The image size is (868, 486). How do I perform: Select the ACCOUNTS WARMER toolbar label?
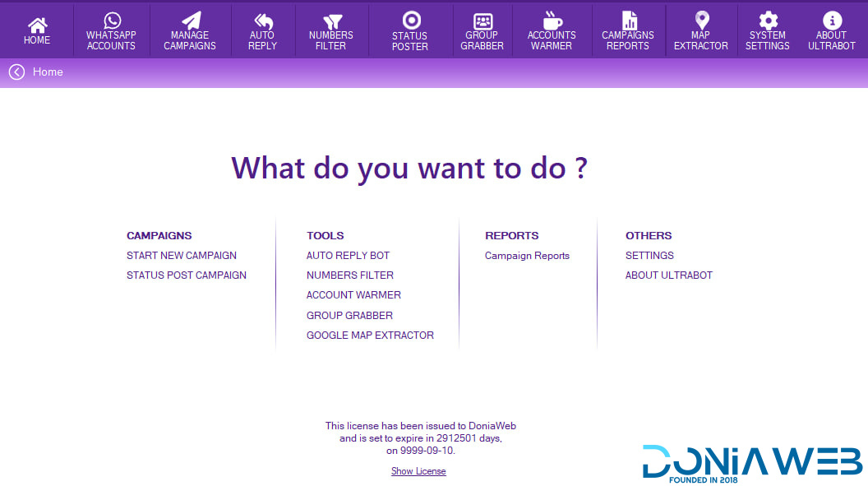552,40
